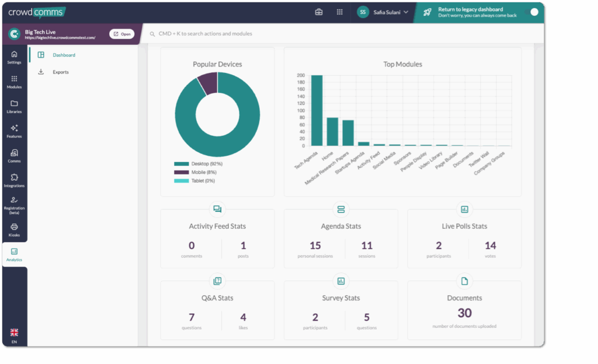Click the Tablet (0%) color swatch
The image size is (598, 364).
(182, 181)
